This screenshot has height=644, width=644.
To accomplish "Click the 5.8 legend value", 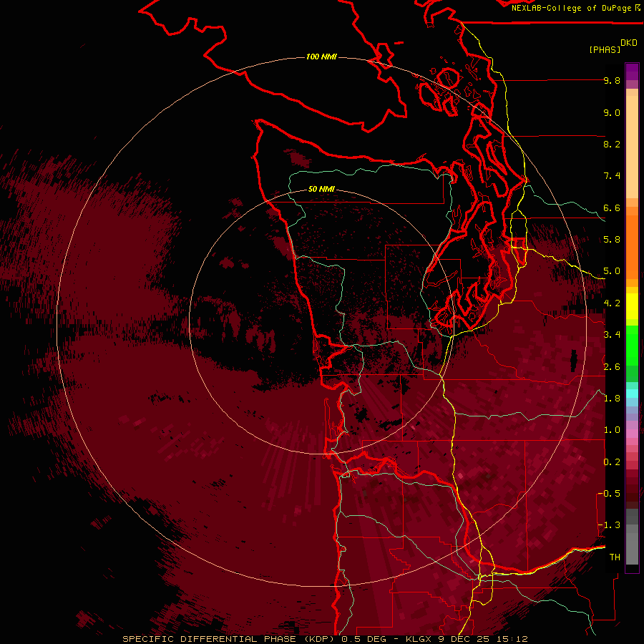I will pos(612,240).
